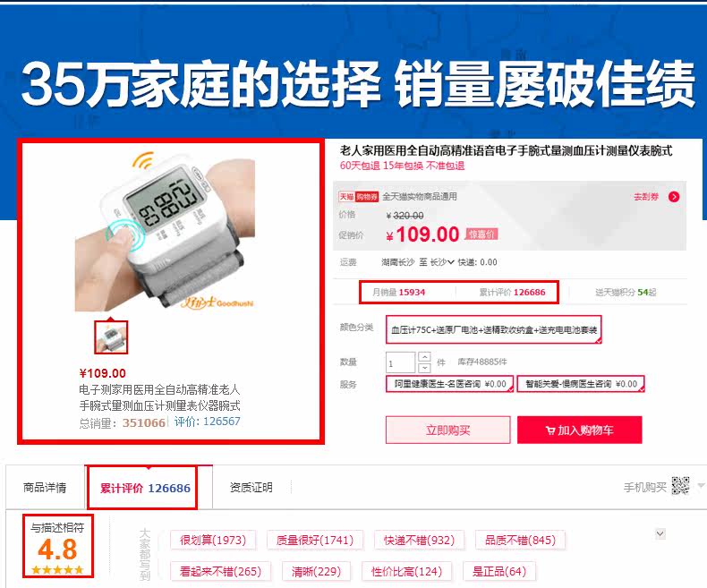Click the five-star rating under 4.8
Image resolution: width=707 pixels, height=588 pixels.
point(57,569)
